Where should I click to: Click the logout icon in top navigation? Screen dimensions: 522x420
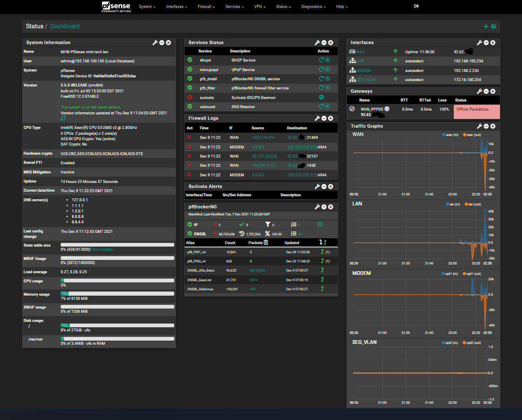point(417,6)
